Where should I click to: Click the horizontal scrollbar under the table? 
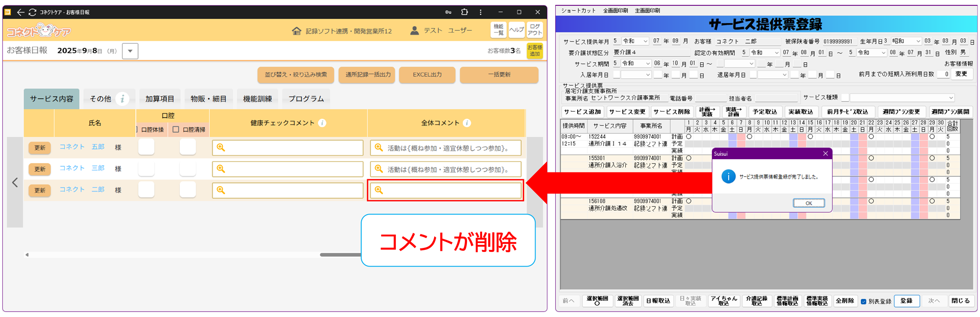click(340, 255)
